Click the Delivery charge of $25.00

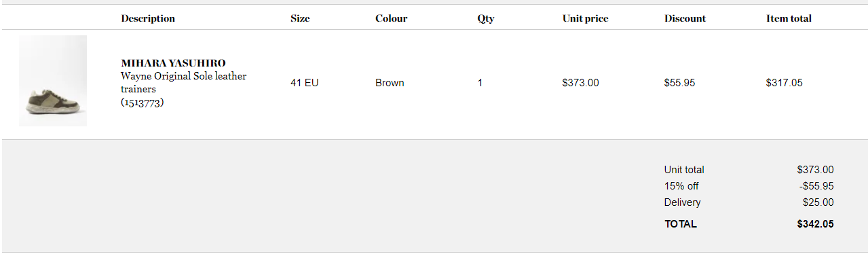818,202
